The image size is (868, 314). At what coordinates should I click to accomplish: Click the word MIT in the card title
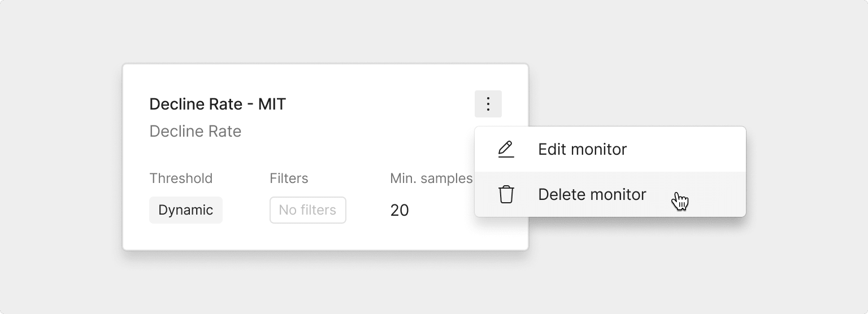272,104
